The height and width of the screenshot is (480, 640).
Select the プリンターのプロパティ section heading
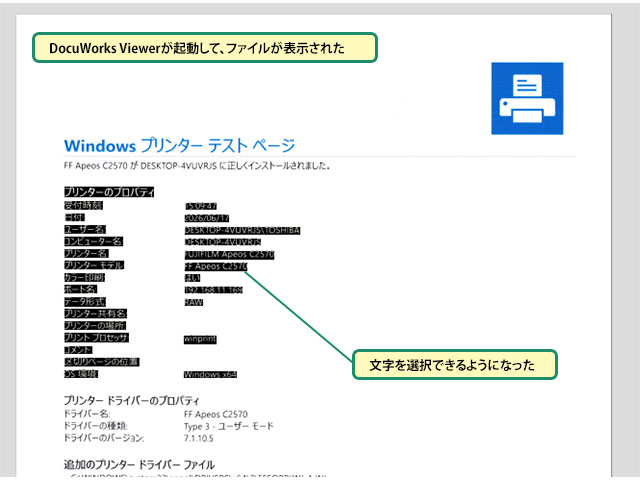pyautogui.click(x=109, y=192)
